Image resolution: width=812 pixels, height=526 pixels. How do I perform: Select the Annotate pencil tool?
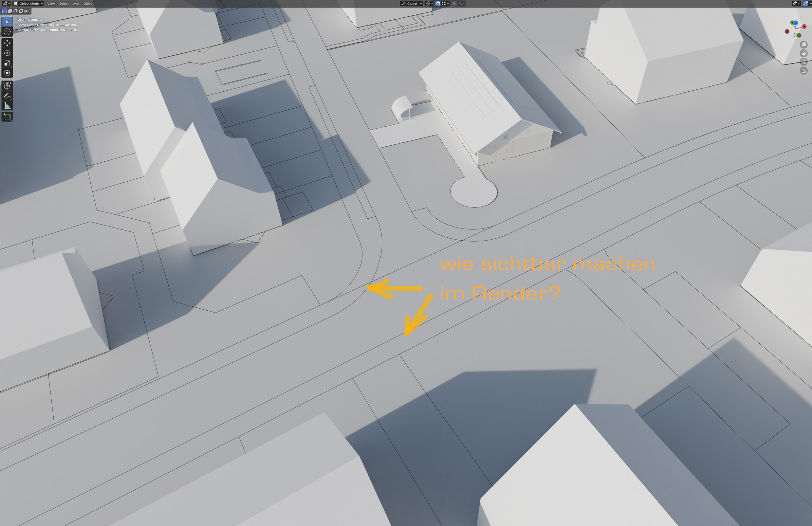coord(7,96)
